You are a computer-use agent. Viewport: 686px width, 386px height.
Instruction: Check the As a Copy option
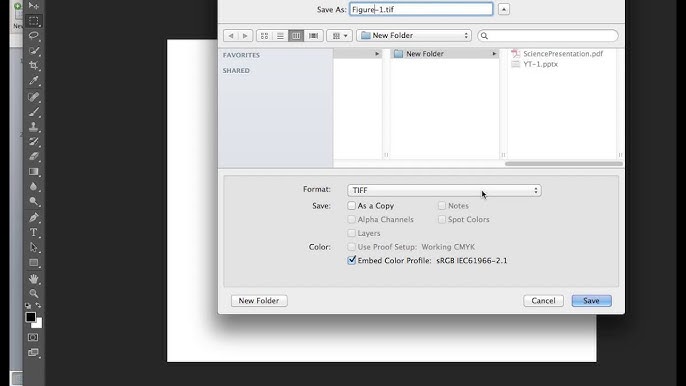coord(351,205)
